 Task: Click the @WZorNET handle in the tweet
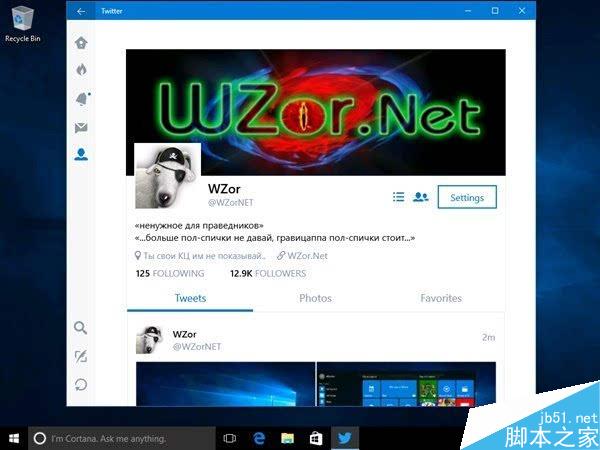tap(197, 347)
